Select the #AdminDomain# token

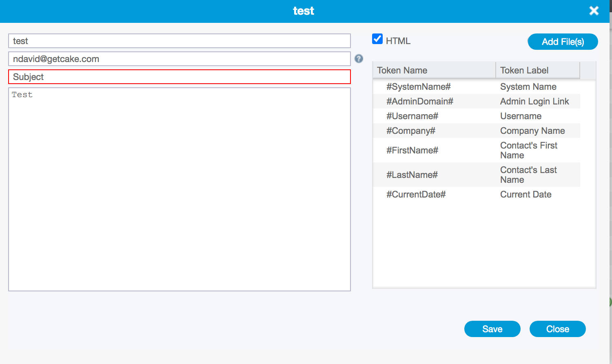coord(419,102)
